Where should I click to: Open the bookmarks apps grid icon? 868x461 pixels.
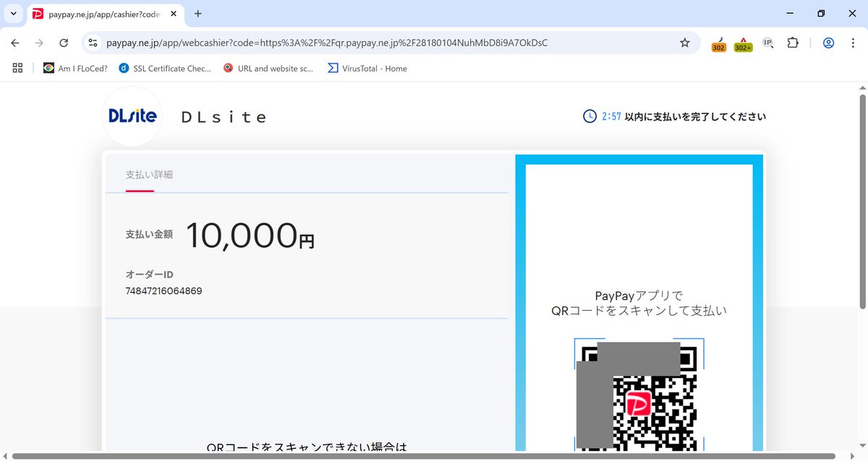point(18,68)
